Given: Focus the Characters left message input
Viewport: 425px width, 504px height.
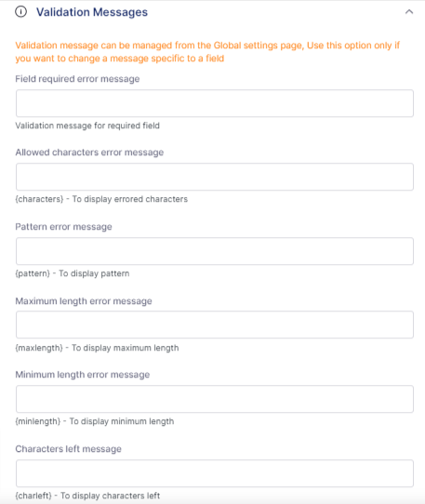Looking at the screenshot, I should [215, 473].
